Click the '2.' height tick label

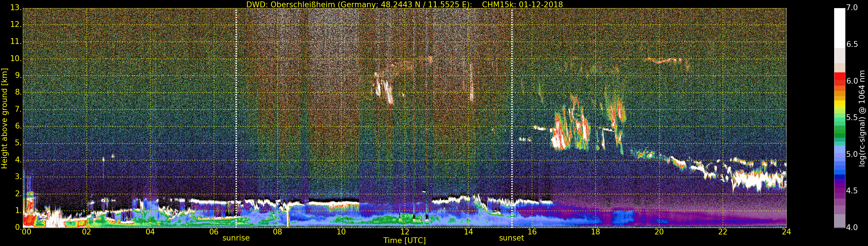click(18, 193)
